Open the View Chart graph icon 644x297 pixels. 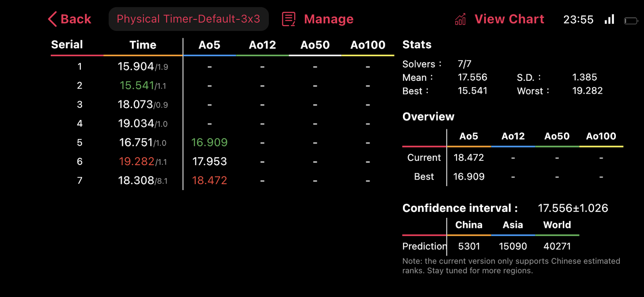click(x=460, y=19)
